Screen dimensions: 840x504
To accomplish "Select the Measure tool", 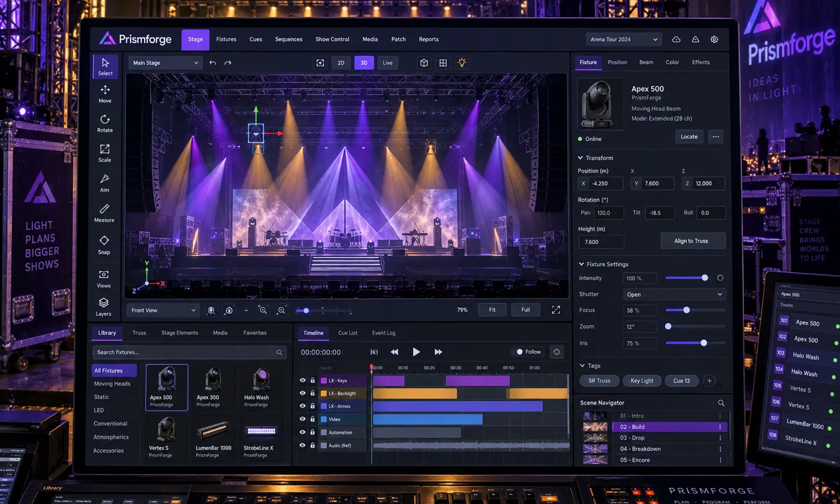I will pyautogui.click(x=104, y=213).
